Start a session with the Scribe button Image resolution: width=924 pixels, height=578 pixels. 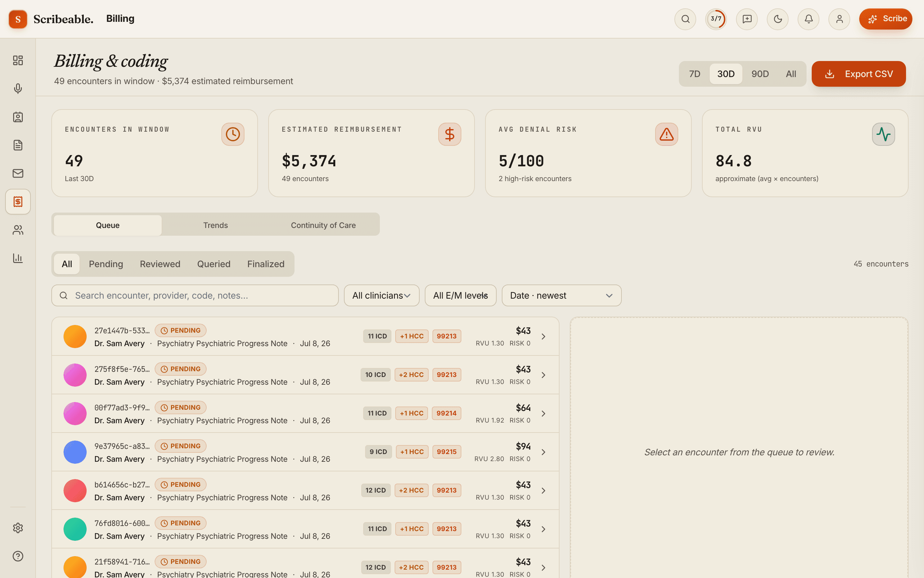pos(886,19)
